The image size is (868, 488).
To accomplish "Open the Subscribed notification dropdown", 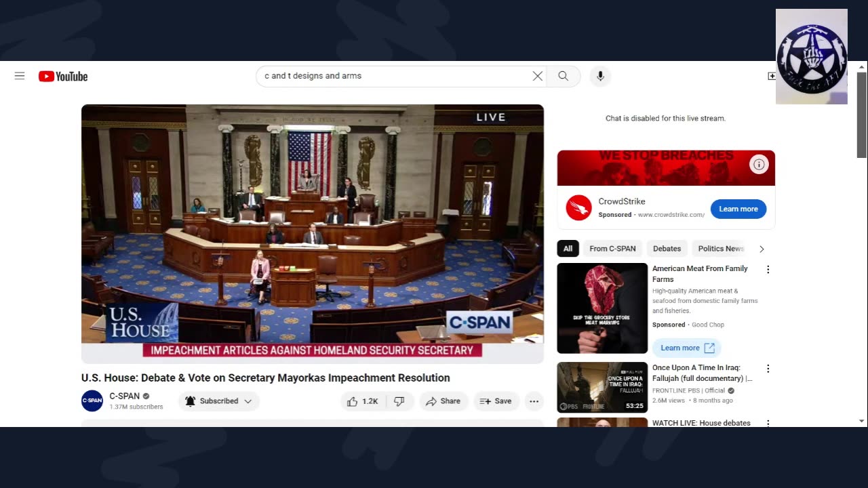I will pos(219,401).
